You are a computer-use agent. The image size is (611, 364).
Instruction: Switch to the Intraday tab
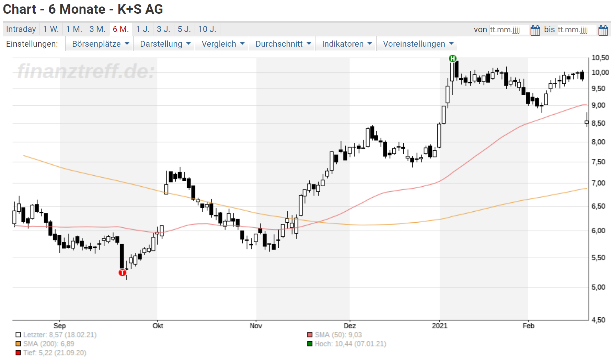[x=21, y=29]
